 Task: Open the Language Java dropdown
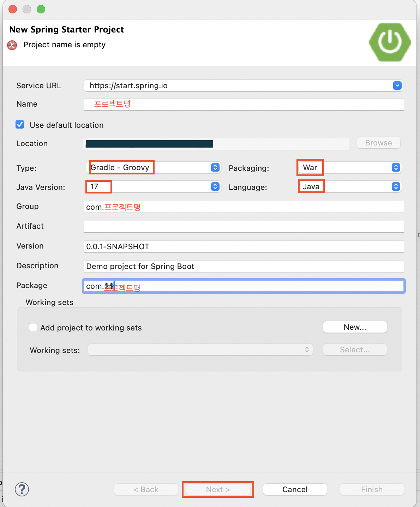pyautogui.click(x=349, y=186)
